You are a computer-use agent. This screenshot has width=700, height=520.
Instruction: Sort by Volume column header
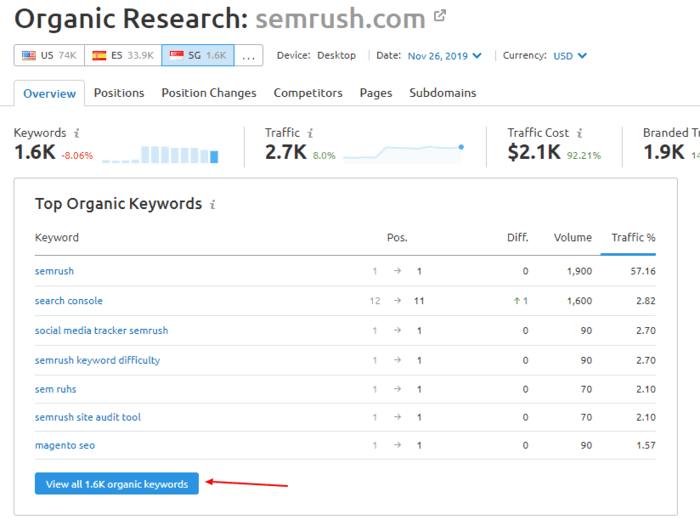(x=573, y=237)
